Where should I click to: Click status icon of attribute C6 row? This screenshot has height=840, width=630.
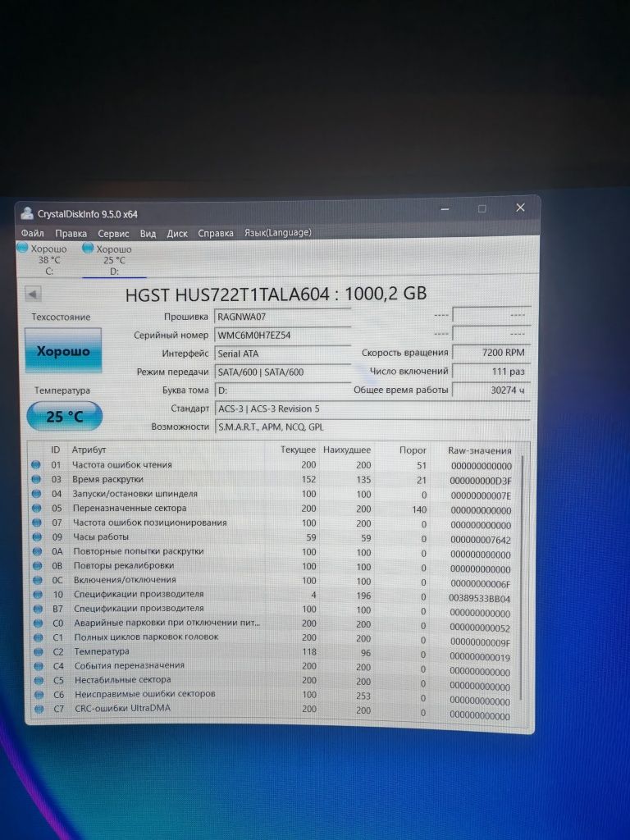(39, 695)
